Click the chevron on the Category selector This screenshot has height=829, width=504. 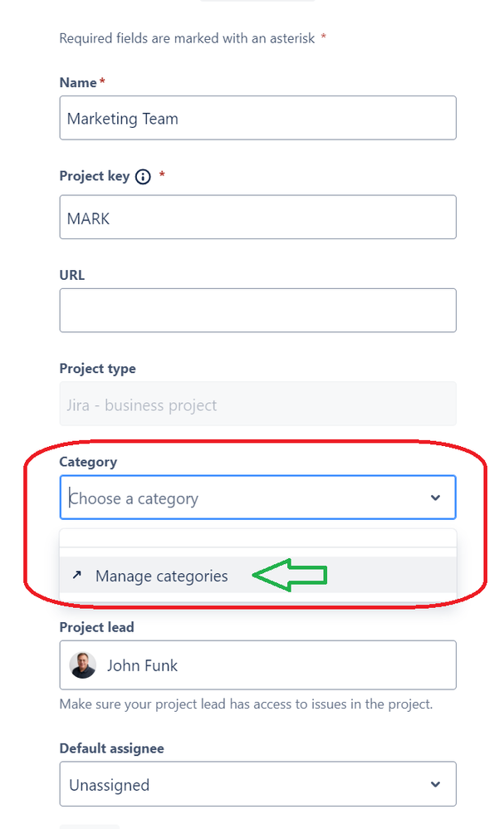(x=435, y=497)
